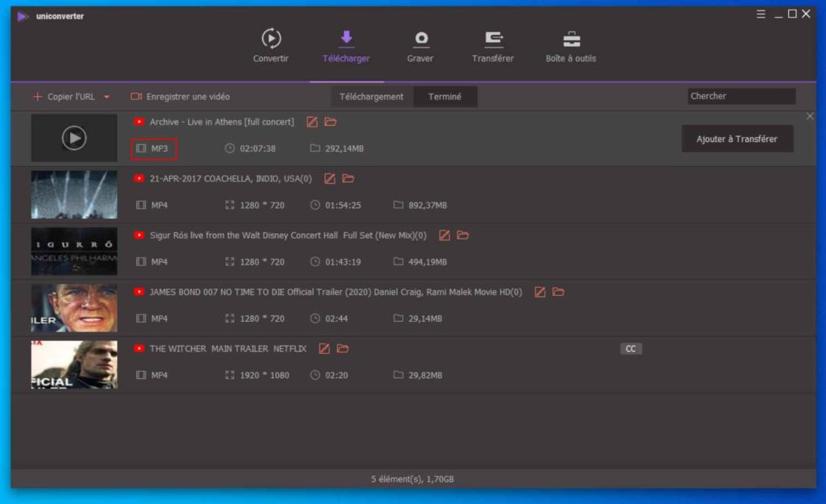Rename the Archive Live in Athens file via edit icon
Viewport: 826px width, 504px height.
point(312,123)
